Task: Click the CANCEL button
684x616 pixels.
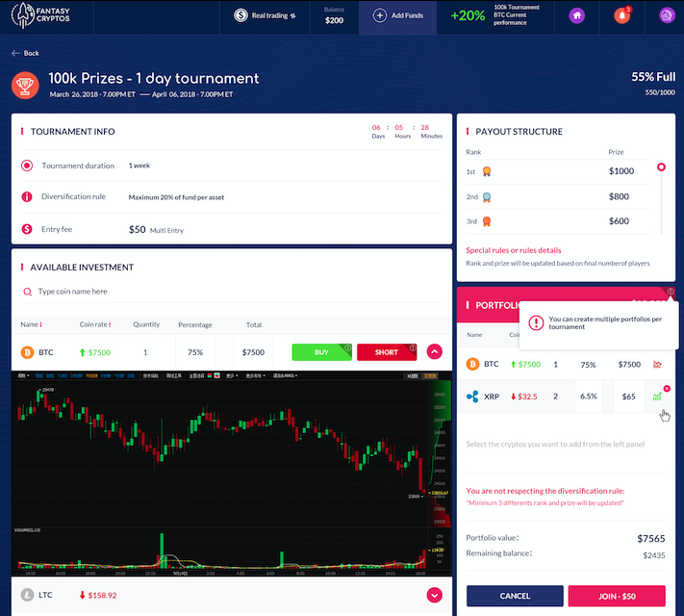Action: [x=515, y=596]
